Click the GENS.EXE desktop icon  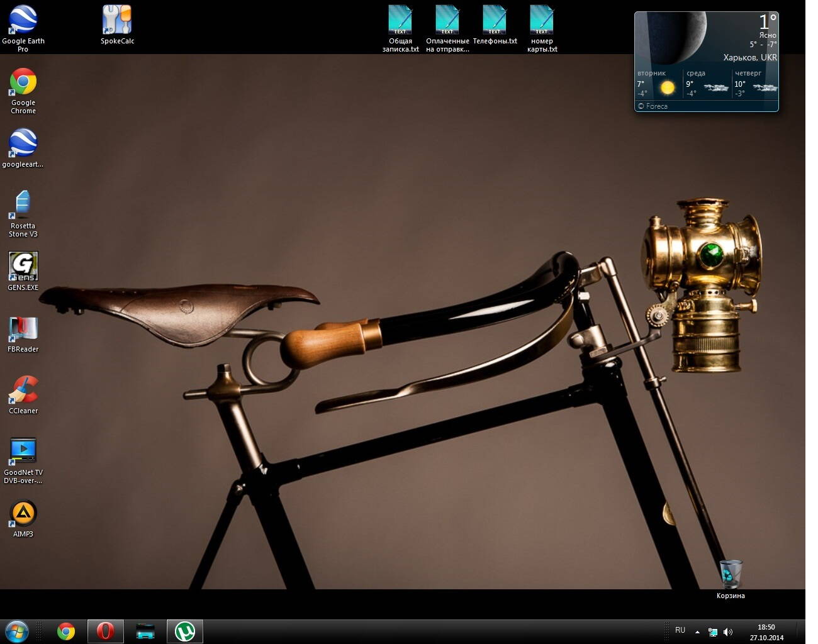tap(23, 266)
